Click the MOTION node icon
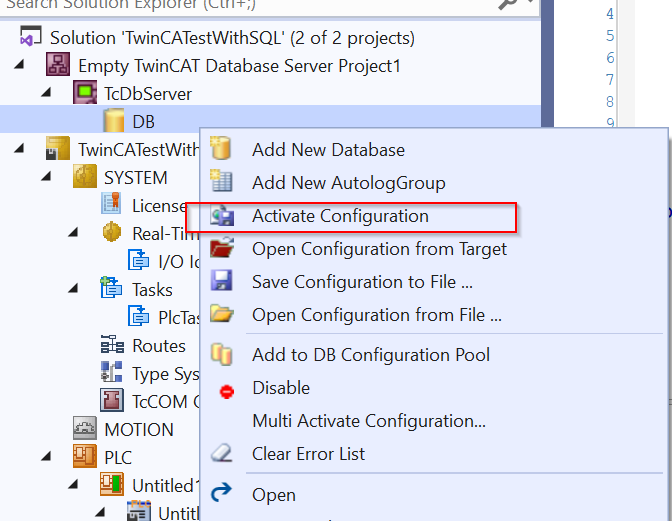 click(85, 428)
